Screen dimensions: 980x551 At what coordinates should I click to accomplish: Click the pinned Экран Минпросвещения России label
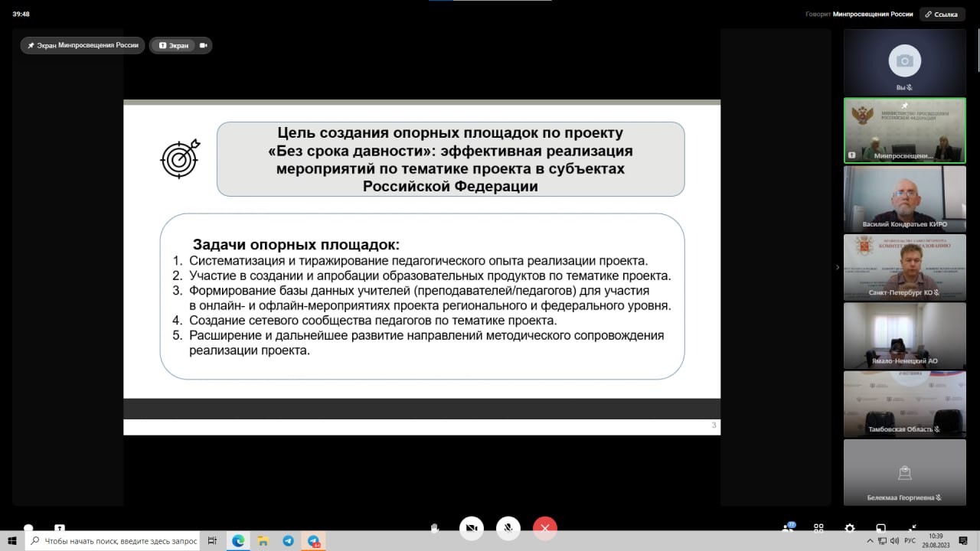[83, 45]
